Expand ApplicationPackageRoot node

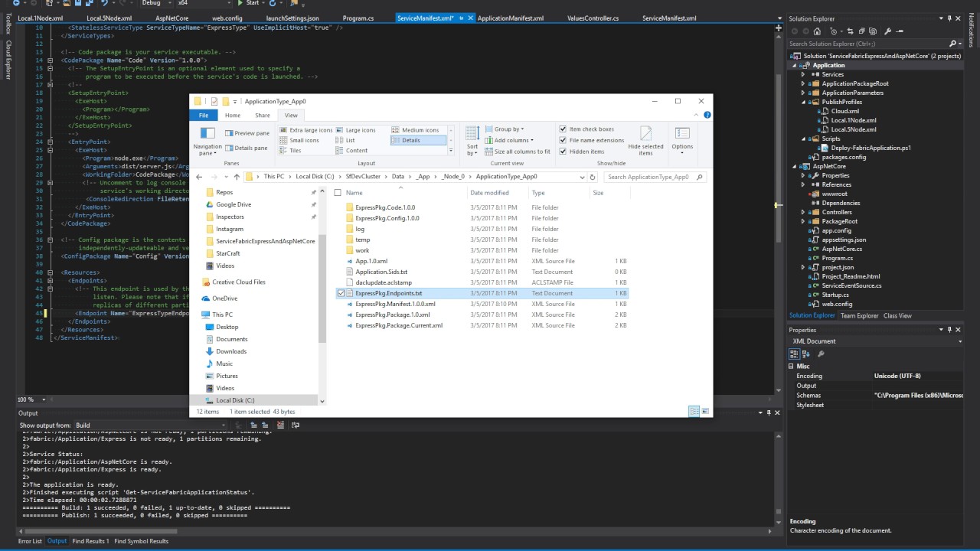[x=803, y=83]
